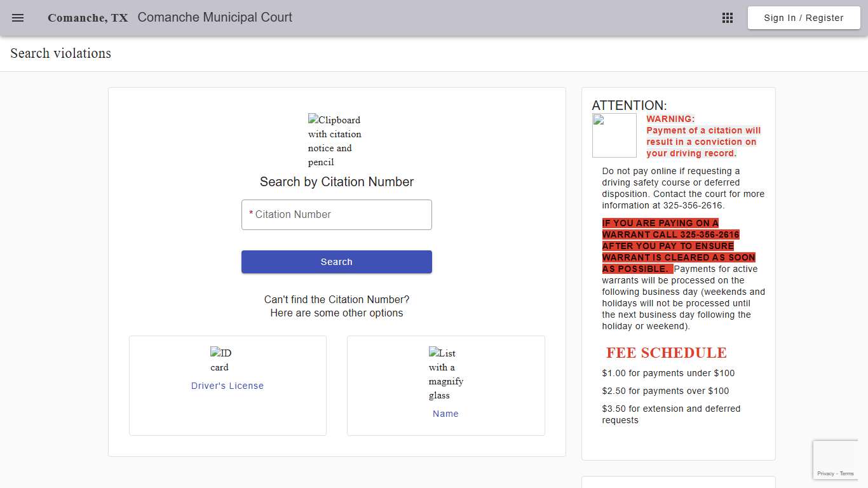Click the Search violations page title
The height and width of the screenshot is (488, 868).
(60, 53)
